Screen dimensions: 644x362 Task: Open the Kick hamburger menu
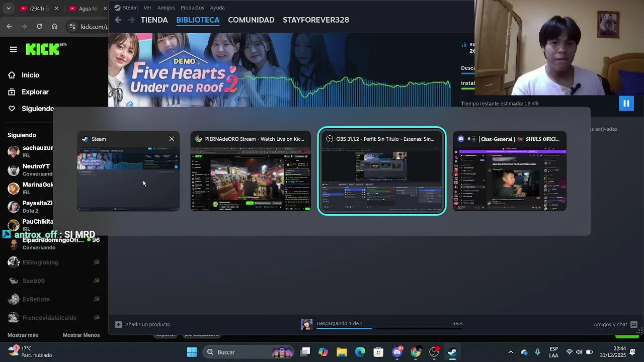point(14,49)
